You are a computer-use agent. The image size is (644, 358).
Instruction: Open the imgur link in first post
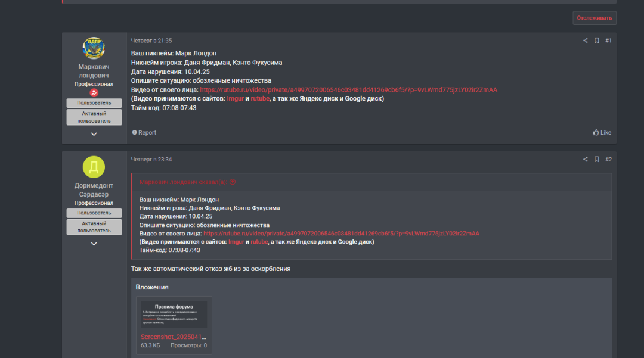pos(235,99)
